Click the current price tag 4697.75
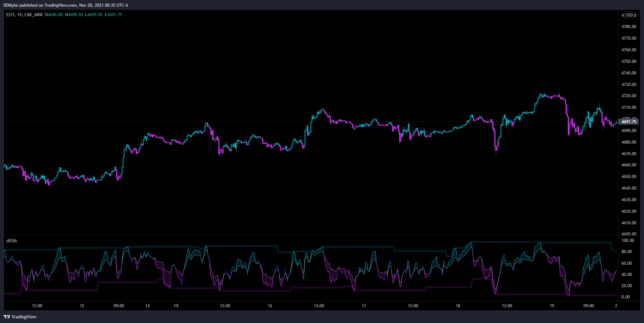Viewport: 644px width, 323px height. [x=629, y=122]
